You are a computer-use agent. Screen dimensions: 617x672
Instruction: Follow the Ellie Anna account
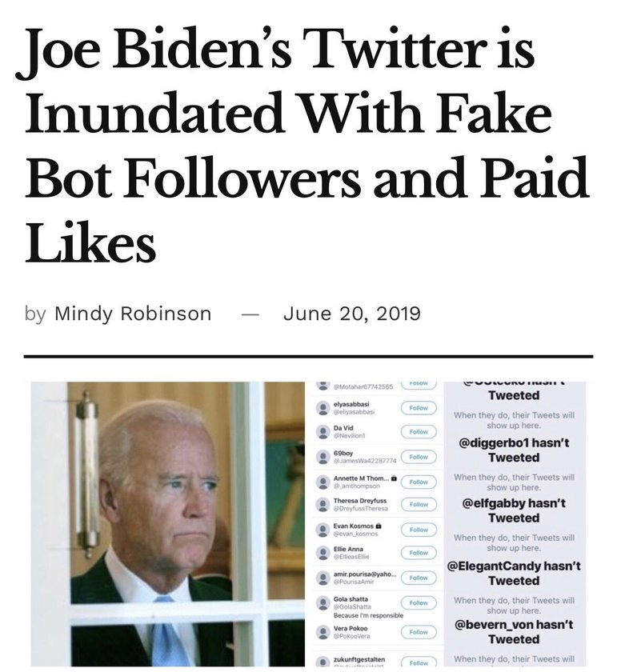point(419,553)
